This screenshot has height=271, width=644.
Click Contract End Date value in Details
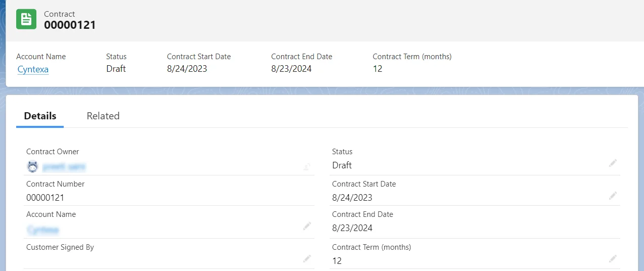click(x=352, y=228)
